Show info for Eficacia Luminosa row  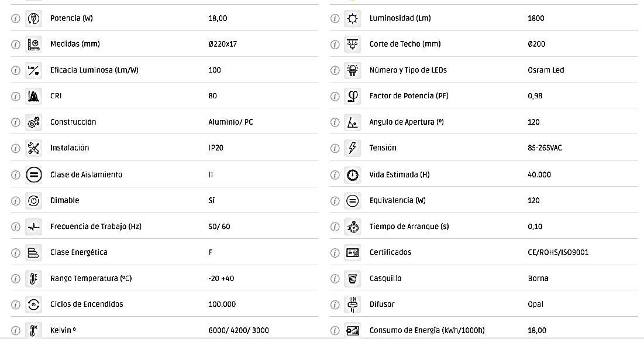click(x=15, y=70)
